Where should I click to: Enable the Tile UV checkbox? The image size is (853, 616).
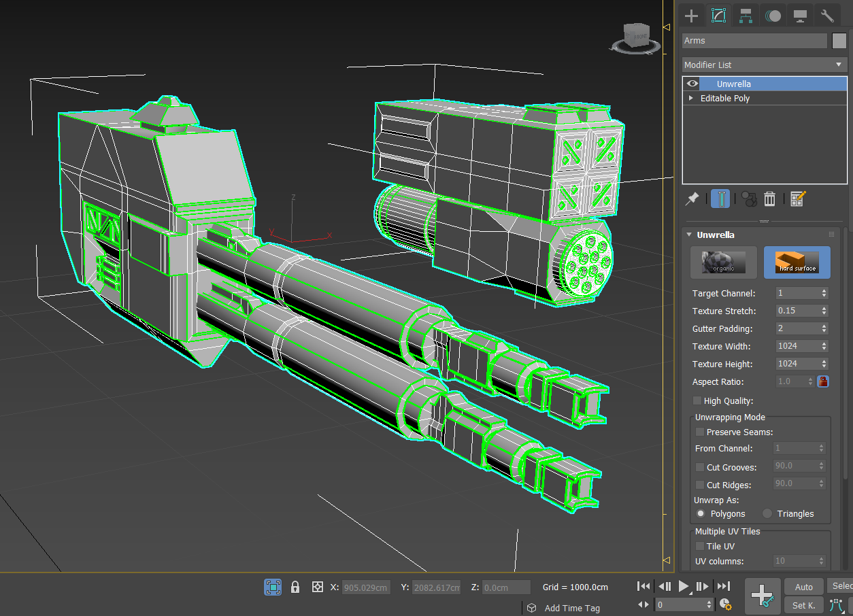click(699, 546)
